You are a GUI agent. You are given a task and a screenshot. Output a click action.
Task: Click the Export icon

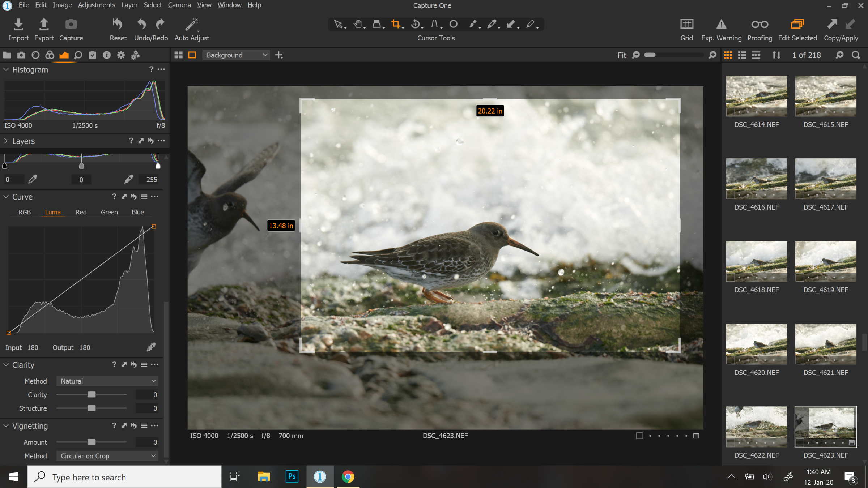44,24
